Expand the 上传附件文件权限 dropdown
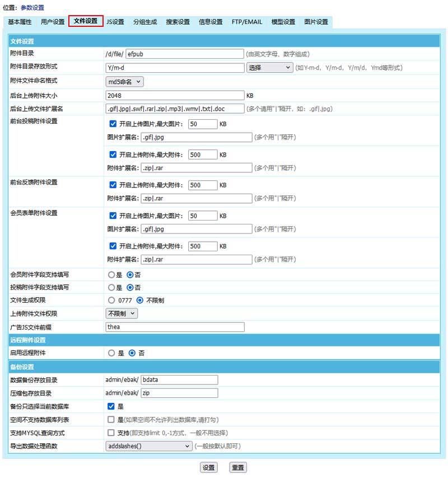Image resolution: width=448 pixels, height=483 pixels. 122,313
